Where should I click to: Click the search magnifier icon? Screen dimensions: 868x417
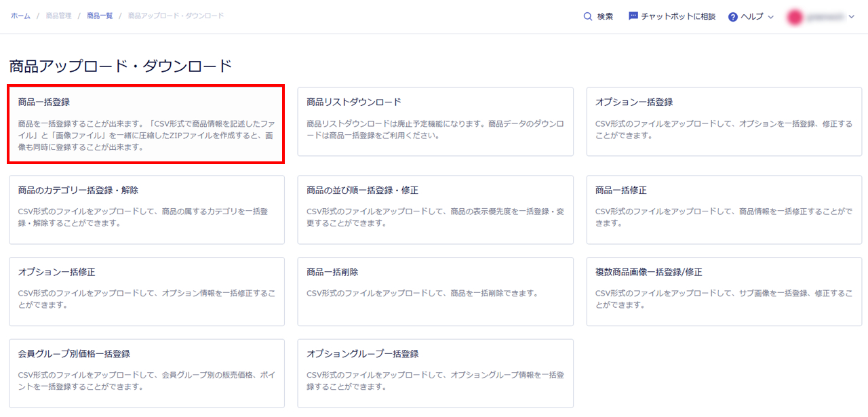(x=588, y=16)
